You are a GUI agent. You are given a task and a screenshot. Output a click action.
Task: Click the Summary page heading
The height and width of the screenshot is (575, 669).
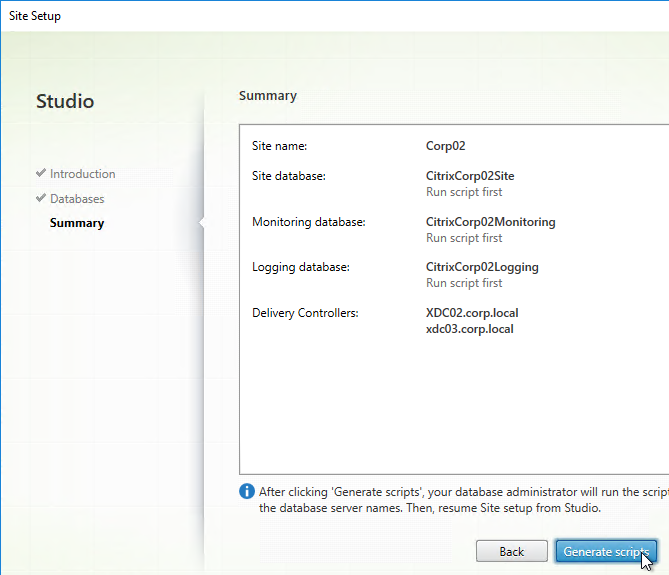(x=268, y=96)
